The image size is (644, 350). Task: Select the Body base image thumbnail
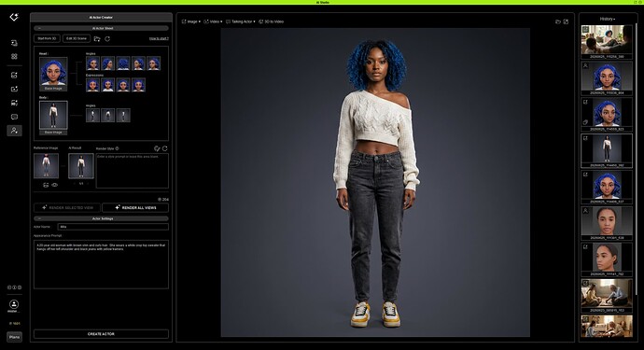click(x=53, y=118)
